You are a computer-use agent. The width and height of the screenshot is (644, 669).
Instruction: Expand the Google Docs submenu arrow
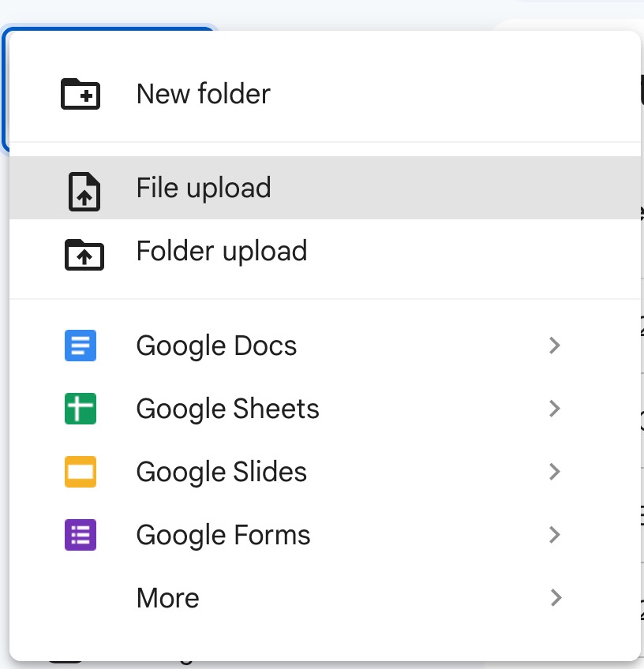coord(555,346)
